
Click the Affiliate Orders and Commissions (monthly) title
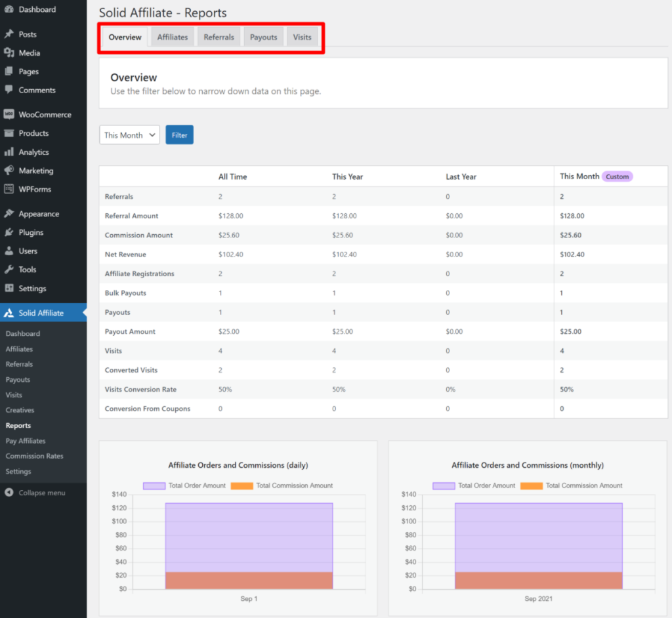[x=528, y=465]
